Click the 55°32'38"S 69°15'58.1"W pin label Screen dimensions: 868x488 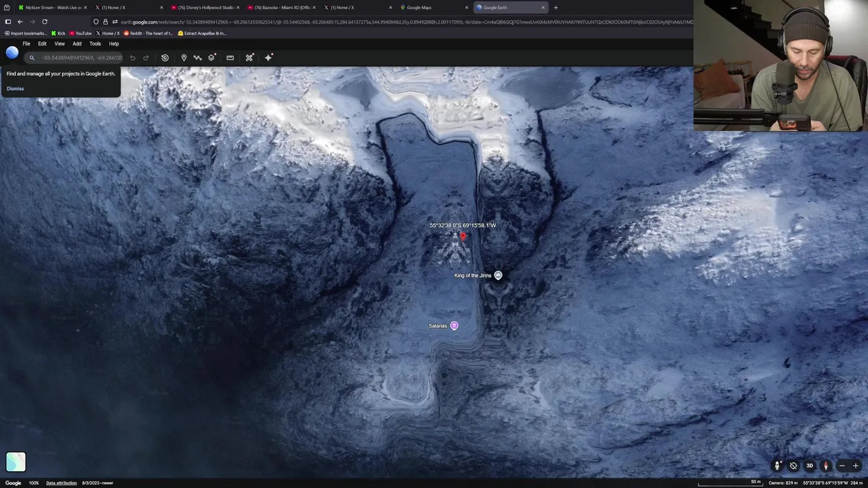click(462, 226)
